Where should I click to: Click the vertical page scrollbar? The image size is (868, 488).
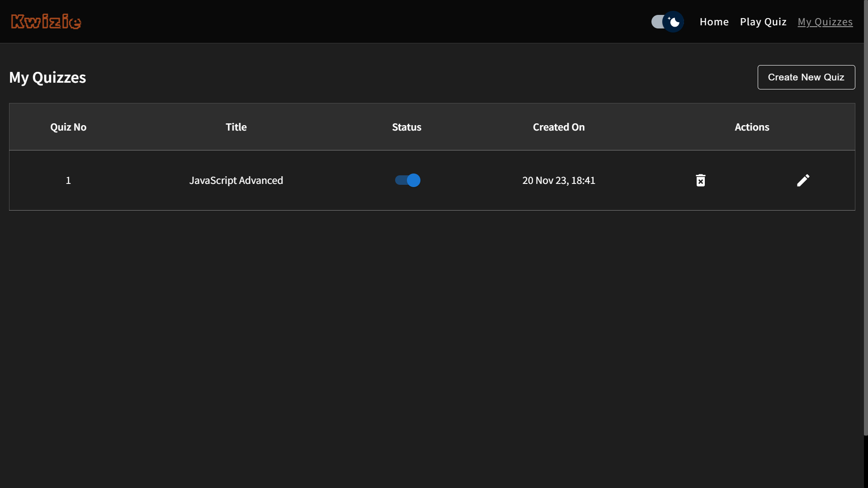tap(865, 217)
